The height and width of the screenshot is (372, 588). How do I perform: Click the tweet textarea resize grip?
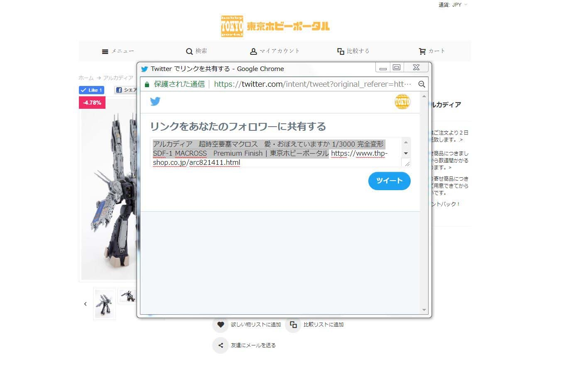click(x=407, y=163)
